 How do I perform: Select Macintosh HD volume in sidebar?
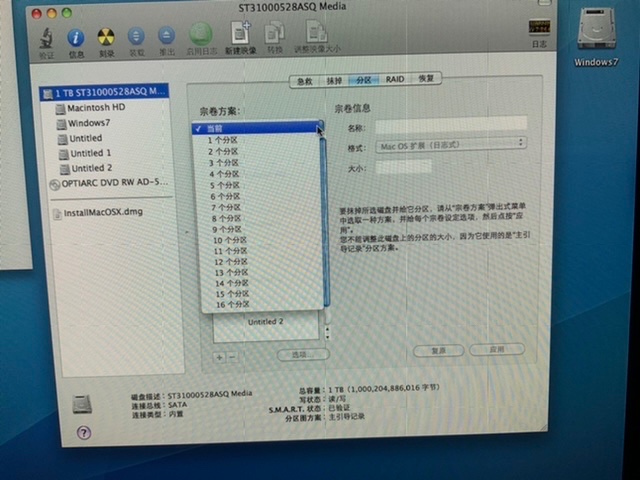click(x=90, y=108)
